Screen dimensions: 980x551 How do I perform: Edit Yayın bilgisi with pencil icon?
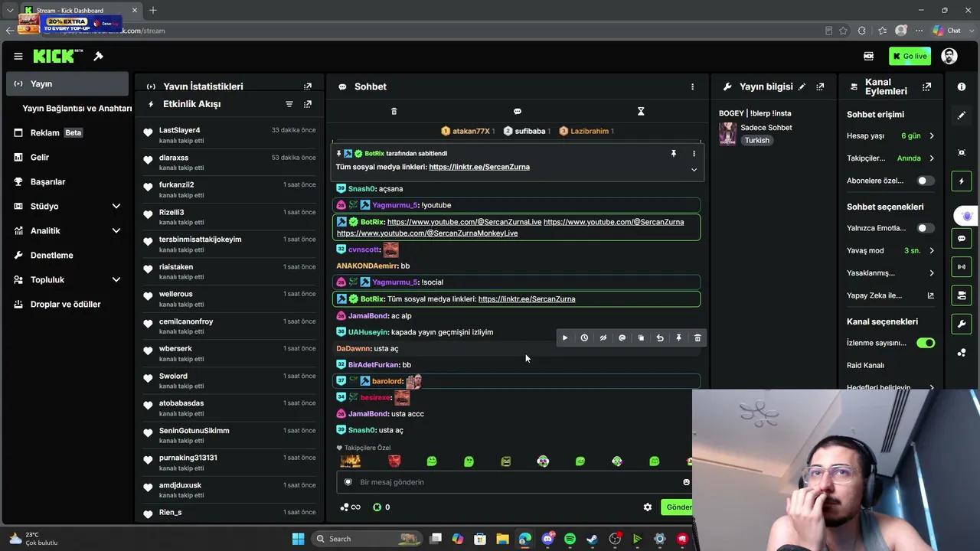coord(802,86)
